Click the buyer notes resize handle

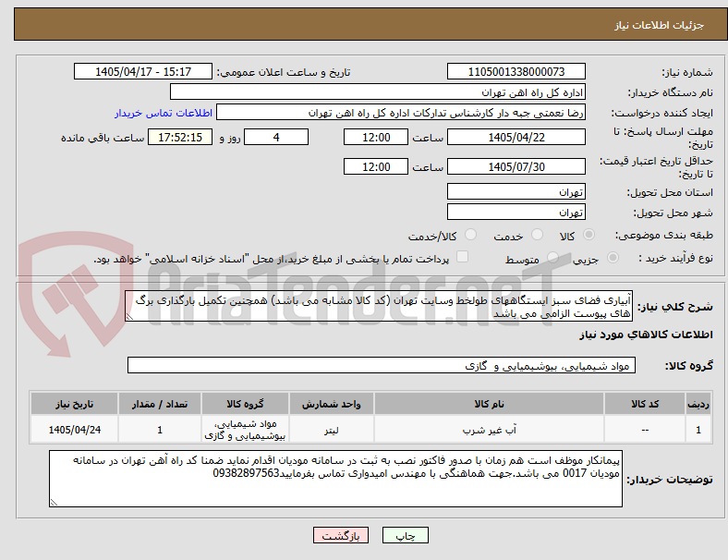click(54, 502)
